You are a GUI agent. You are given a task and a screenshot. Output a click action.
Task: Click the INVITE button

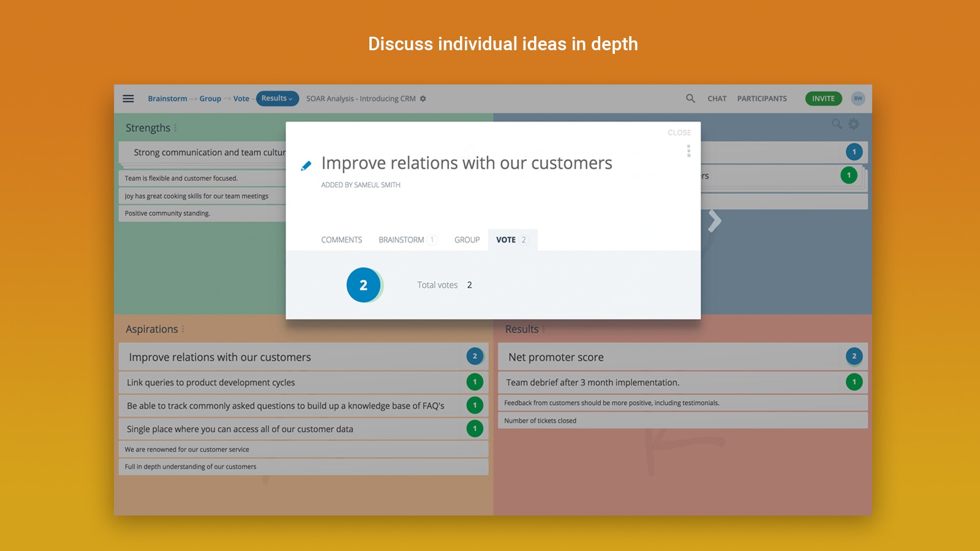pyautogui.click(x=823, y=99)
